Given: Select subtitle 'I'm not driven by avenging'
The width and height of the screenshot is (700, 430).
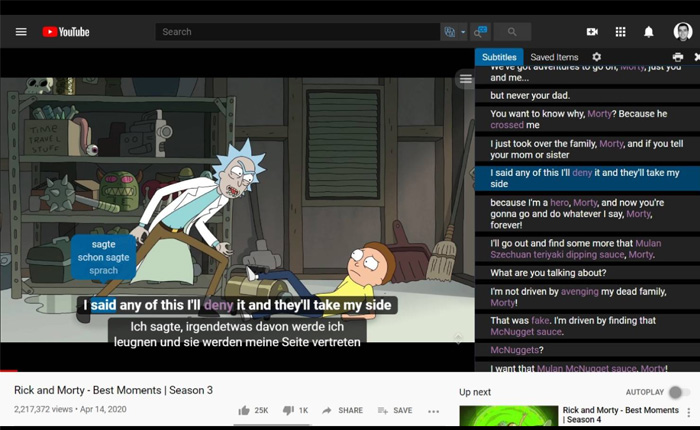Looking at the screenshot, I should (587, 297).
